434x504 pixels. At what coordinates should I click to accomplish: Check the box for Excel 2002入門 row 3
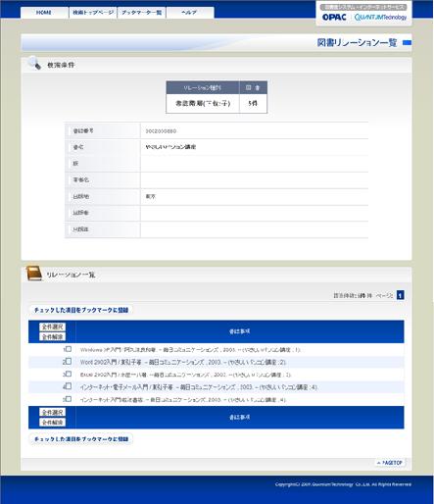[69, 374]
